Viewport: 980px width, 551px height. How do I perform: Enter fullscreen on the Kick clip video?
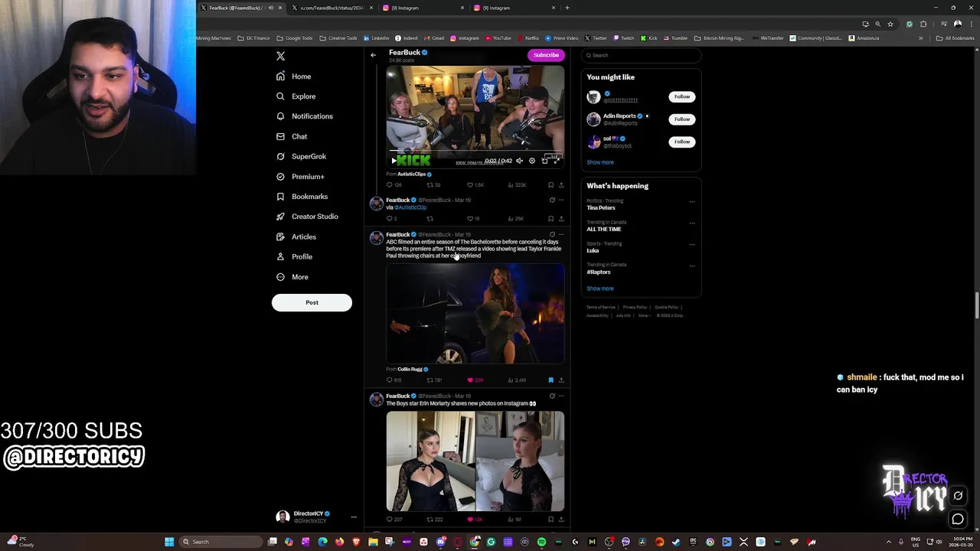coord(557,161)
